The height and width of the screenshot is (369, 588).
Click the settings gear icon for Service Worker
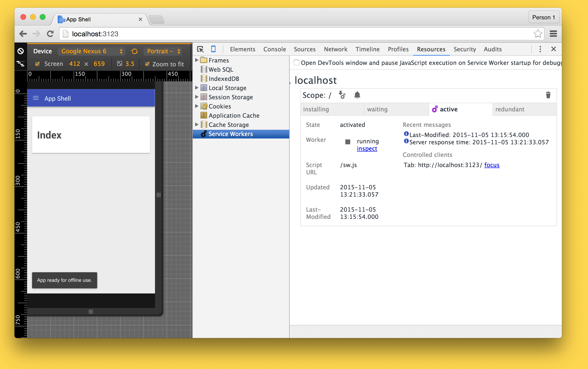click(x=342, y=95)
